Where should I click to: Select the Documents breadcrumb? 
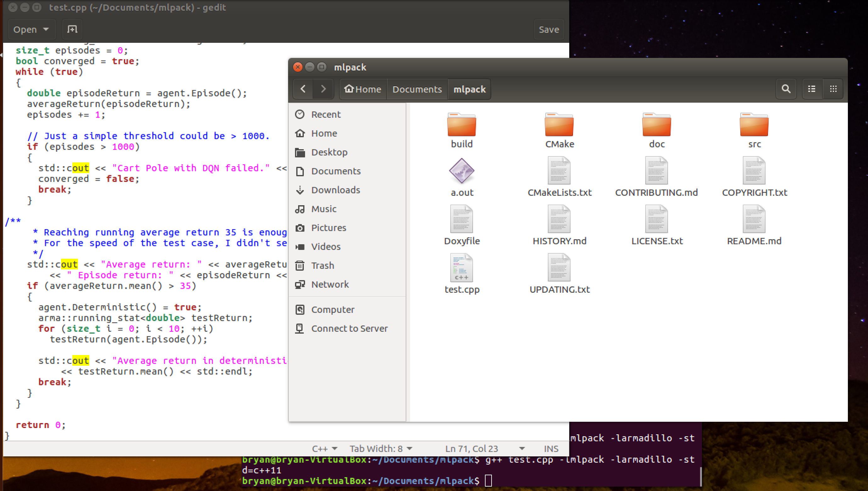point(417,89)
